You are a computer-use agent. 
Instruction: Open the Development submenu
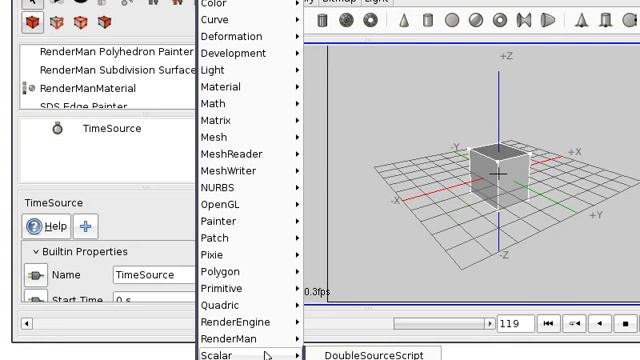point(250,53)
